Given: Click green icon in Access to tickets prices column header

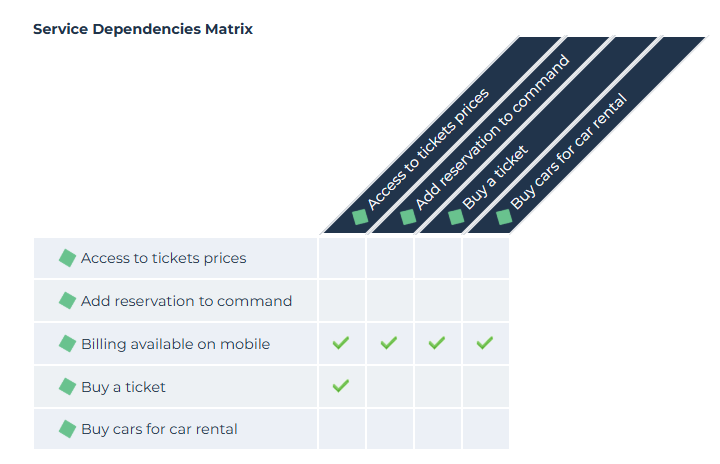Looking at the screenshot, I should coord(360,217).
